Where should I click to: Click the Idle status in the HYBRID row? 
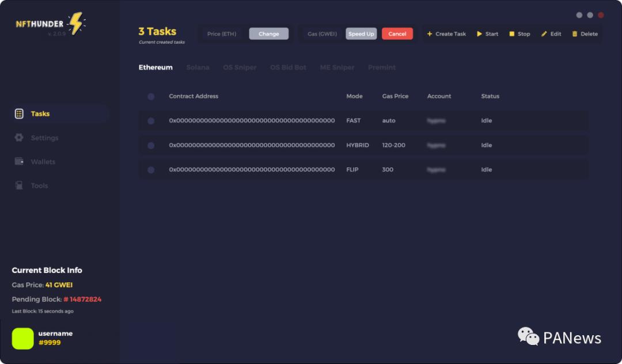coord(486,145)
